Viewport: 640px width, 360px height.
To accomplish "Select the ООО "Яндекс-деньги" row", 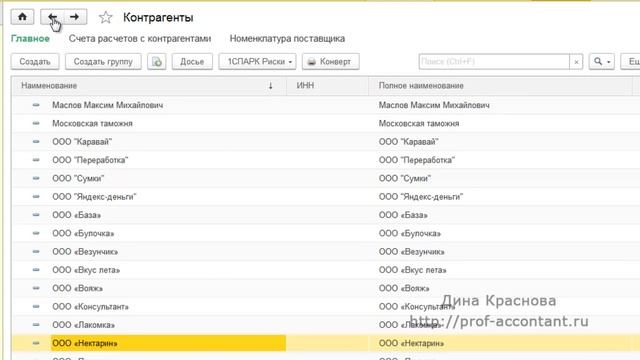I will [326, 196].
